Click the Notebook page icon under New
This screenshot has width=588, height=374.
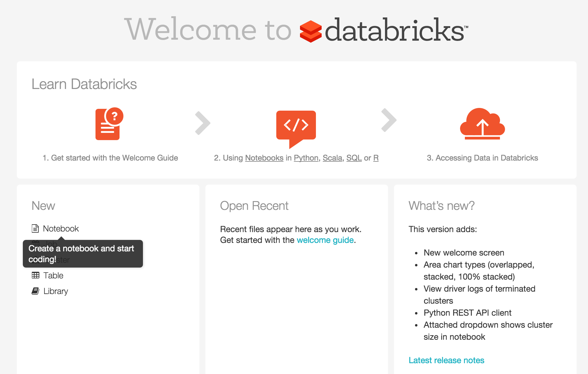pyautogui.click(x=35, y=228)
